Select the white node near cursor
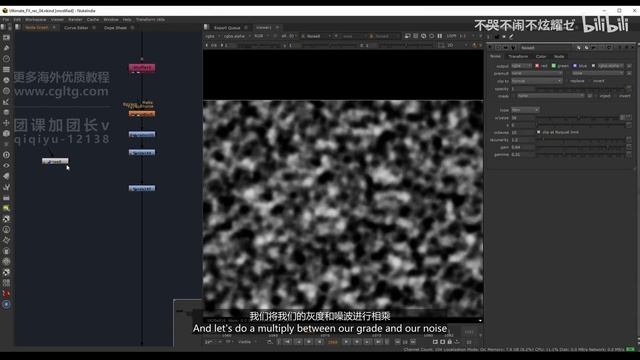The image size is (640, 360). point(55,161)
